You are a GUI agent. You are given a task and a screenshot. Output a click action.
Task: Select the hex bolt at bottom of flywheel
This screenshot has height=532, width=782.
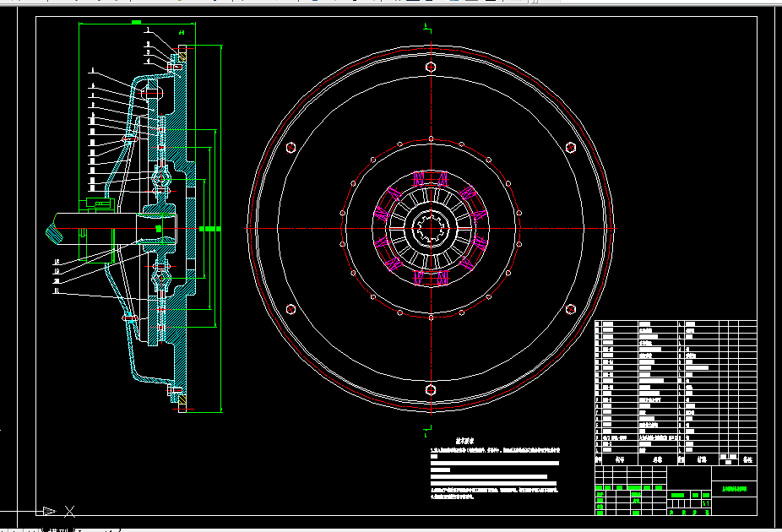pos(431,389)
